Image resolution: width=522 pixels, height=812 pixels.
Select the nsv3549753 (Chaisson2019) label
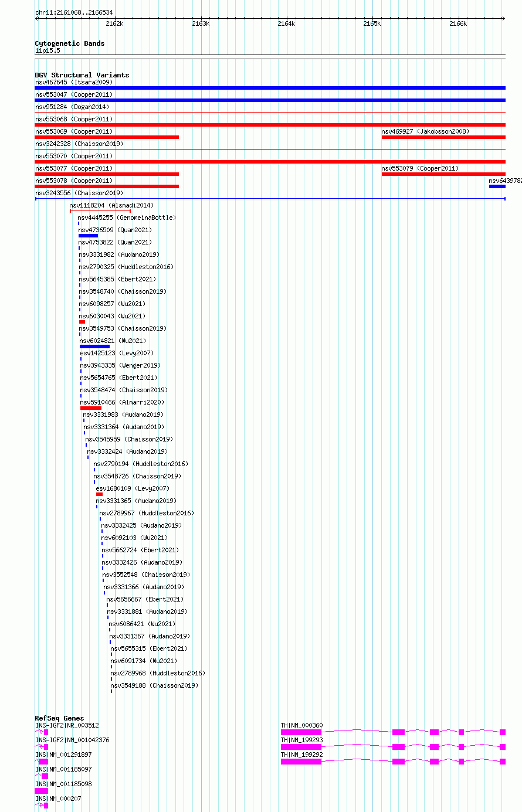click(x=123, y=328)
